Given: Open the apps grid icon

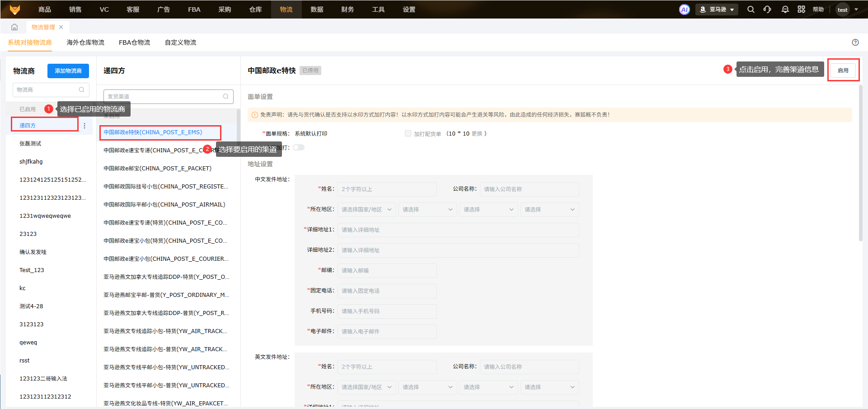Looking at the screenshot, I should pos(801,9).
